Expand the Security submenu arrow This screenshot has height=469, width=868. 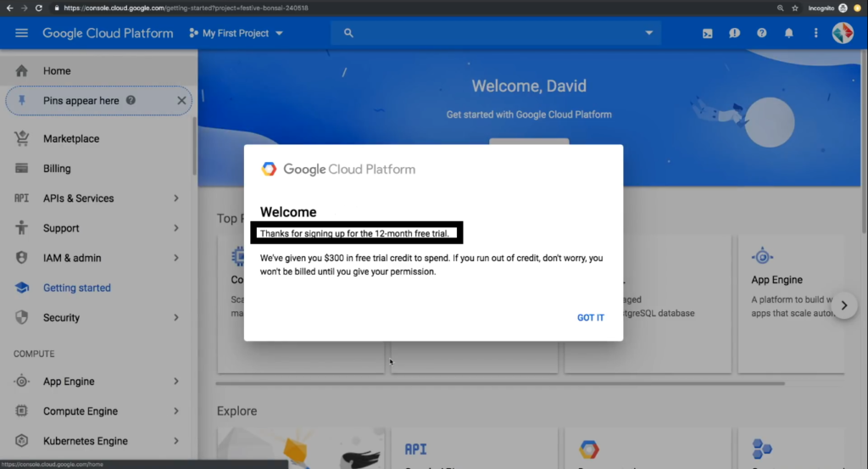coord(176,317)
